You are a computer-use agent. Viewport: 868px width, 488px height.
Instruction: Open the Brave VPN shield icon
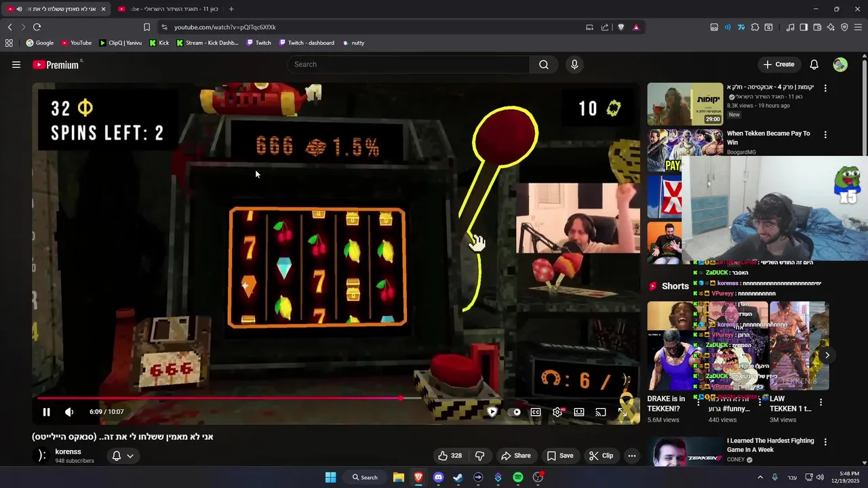pyautogui.click(x=844, y=27)
